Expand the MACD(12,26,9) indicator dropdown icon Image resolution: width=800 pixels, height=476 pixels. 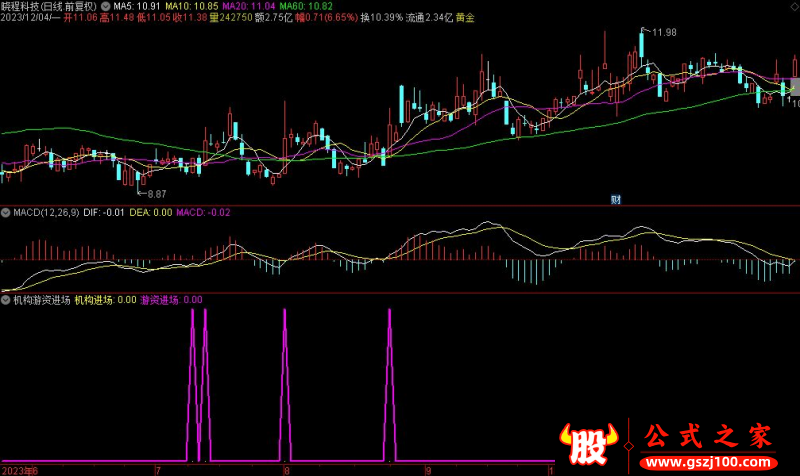[6, 212]
